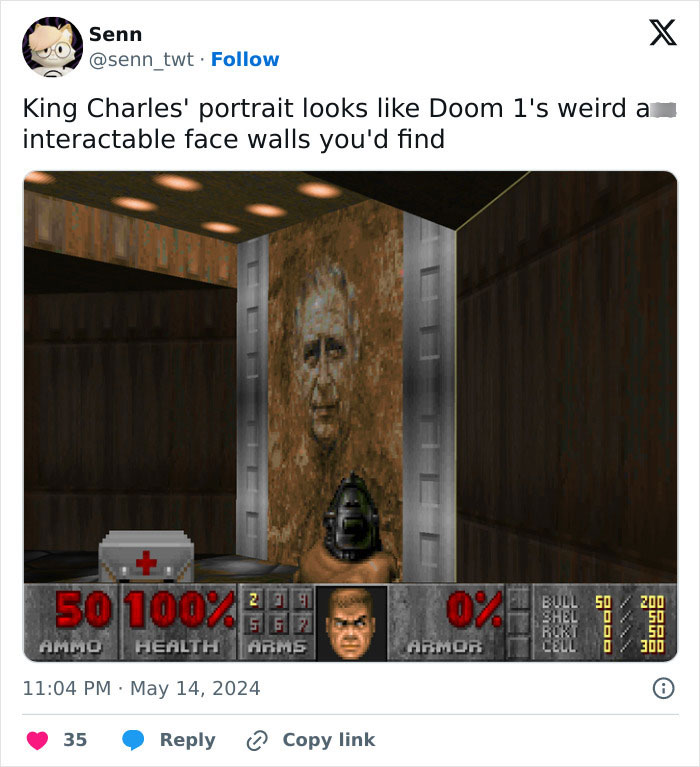The width and height of the screenshot is (700, 767).
Task: Click the X logo icon
Action: point(663,32)
